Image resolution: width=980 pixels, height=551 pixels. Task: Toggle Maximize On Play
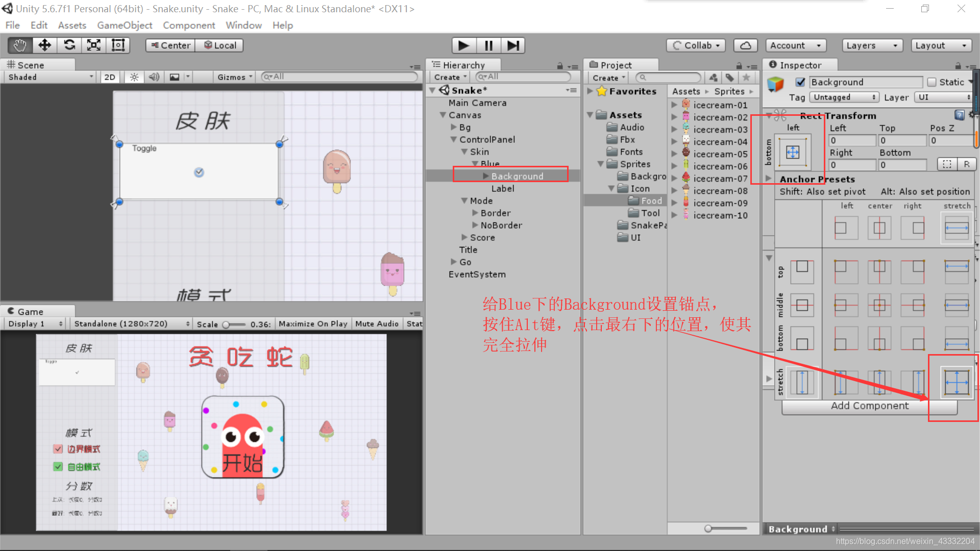point(313,324)
